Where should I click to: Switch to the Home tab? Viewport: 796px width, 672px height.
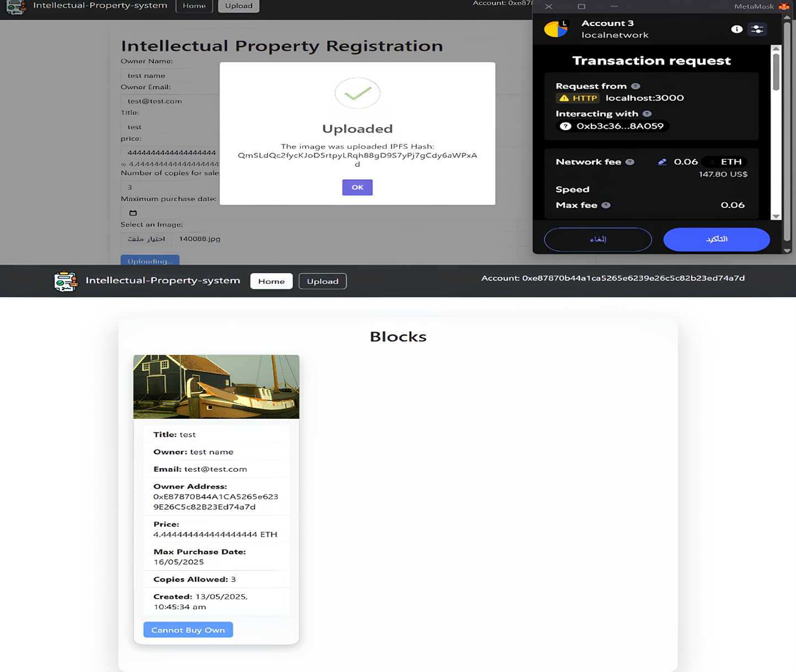tap(271, 281)
